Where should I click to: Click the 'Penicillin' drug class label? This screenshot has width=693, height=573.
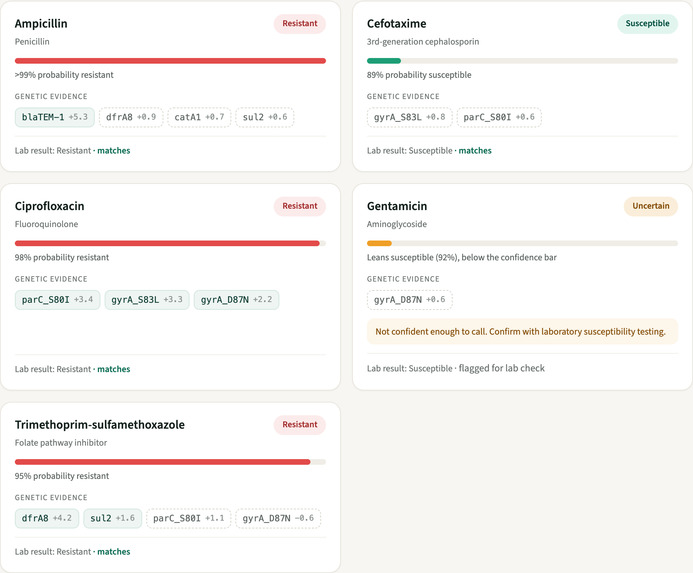coord(32,42)
